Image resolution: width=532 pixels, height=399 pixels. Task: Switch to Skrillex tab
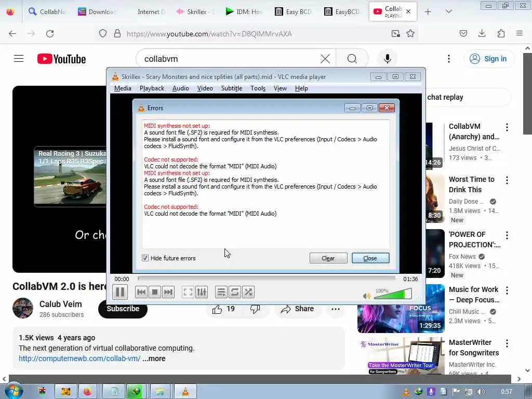click(x=196, y=12)
